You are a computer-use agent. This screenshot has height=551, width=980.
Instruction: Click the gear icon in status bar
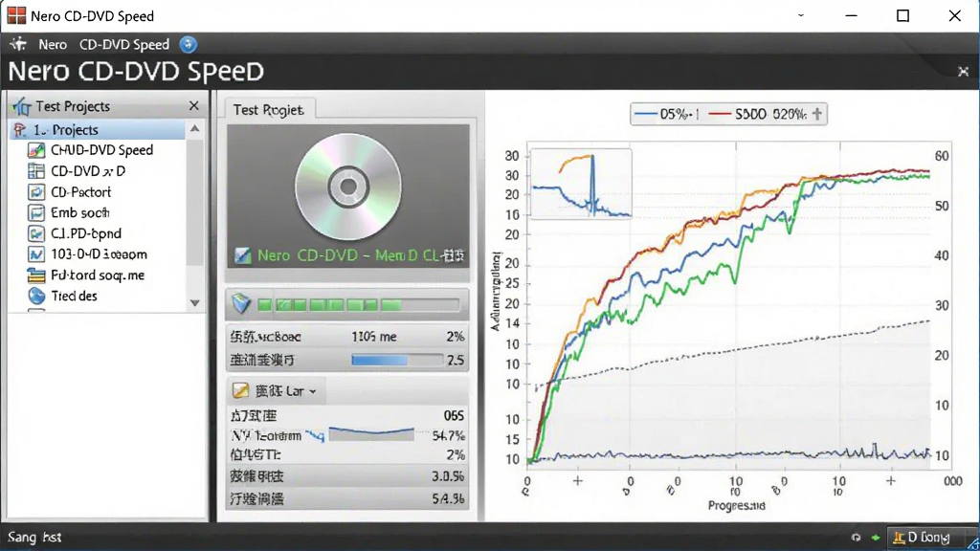(856, 538)
